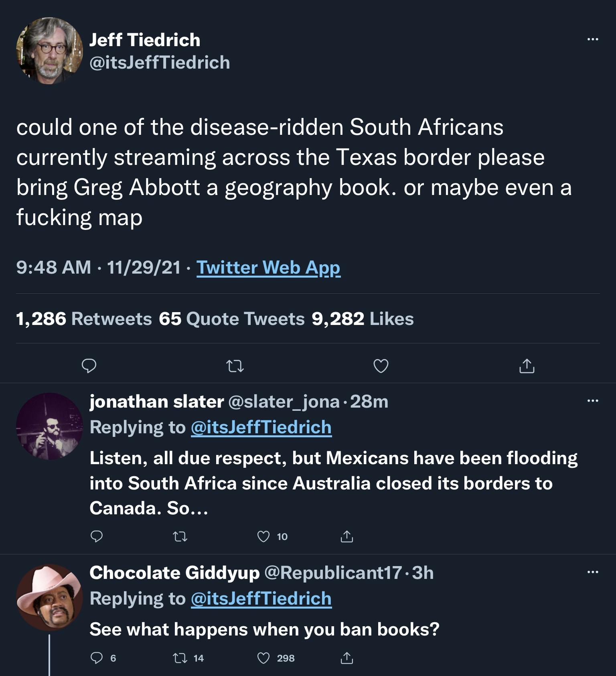Share jonathan slater's reply
Screen dimensions: 616x676
coord(347,536)
